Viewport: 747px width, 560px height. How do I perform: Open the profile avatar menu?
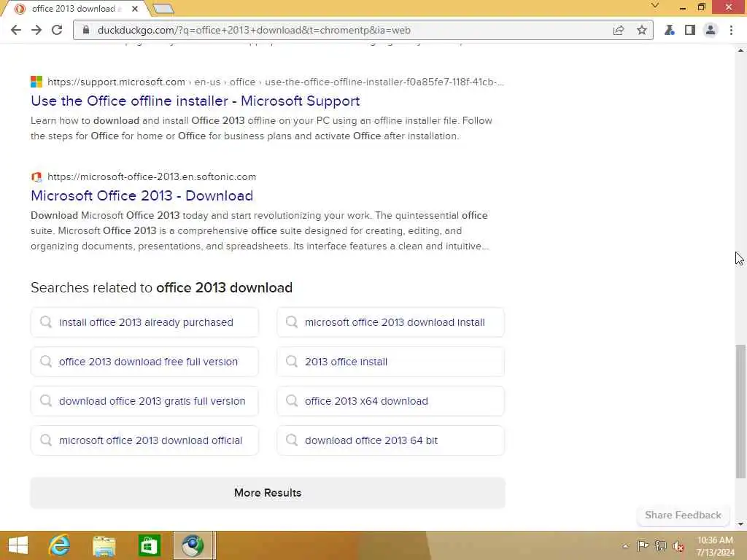click(711, 30)
